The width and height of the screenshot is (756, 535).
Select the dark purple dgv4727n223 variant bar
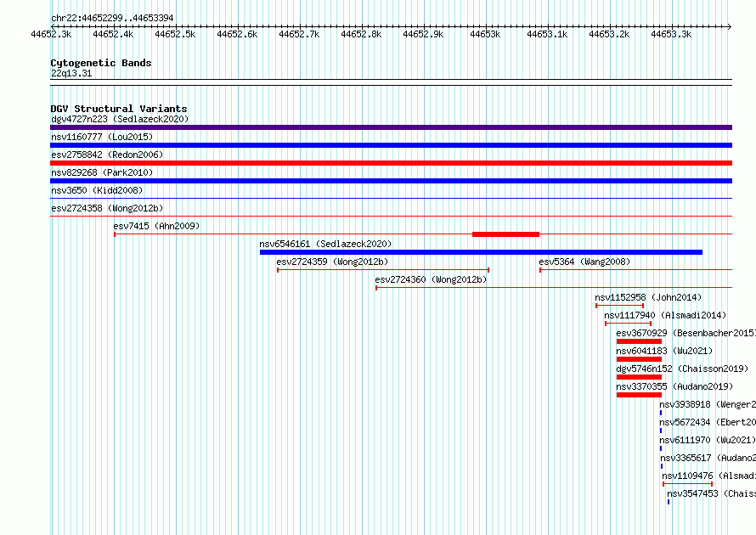click(391, 127)
